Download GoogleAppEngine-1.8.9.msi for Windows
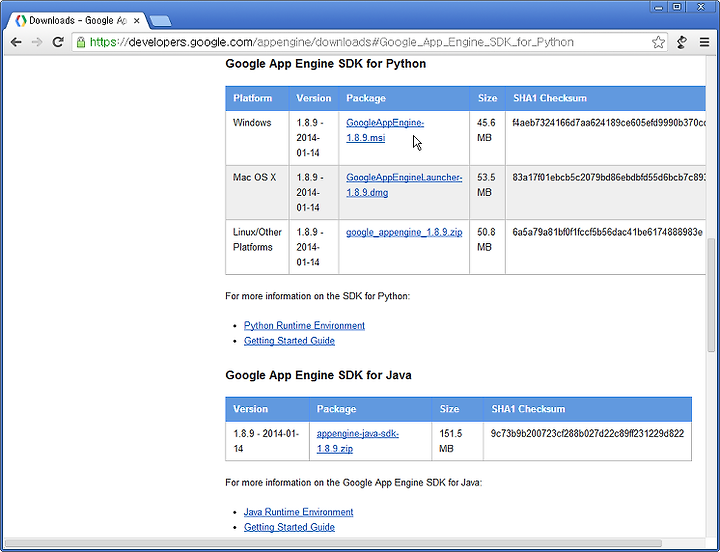 pos(385,130)
